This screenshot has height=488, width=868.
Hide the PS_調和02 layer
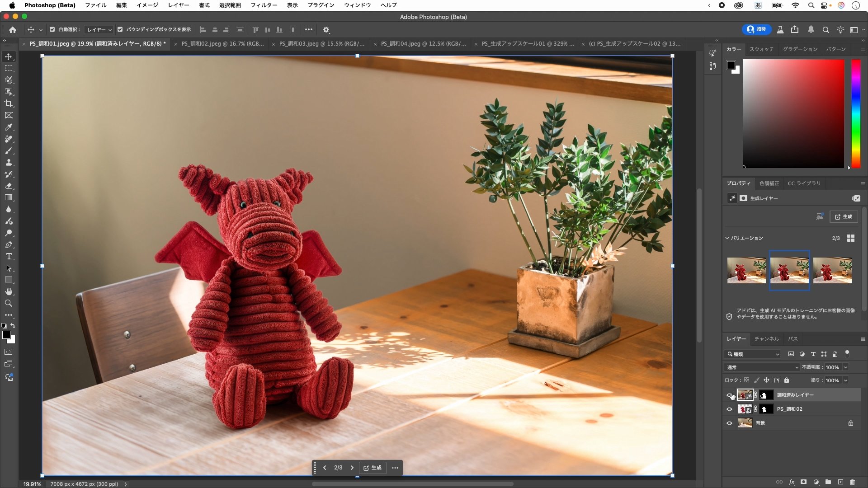tap(729, 409)
